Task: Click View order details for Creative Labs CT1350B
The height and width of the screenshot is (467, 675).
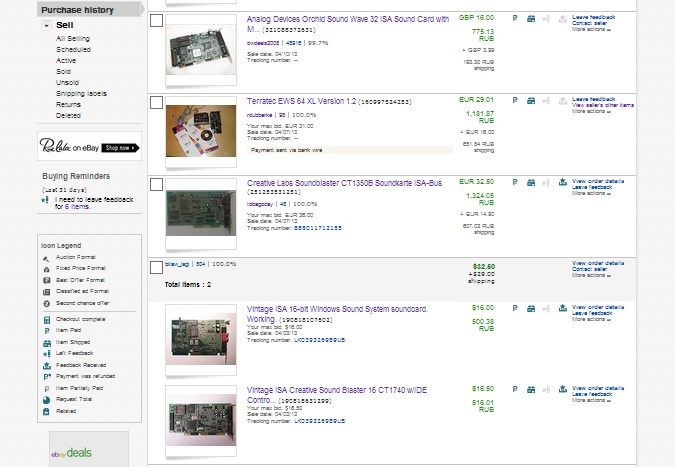Action: tap(598, 181)
